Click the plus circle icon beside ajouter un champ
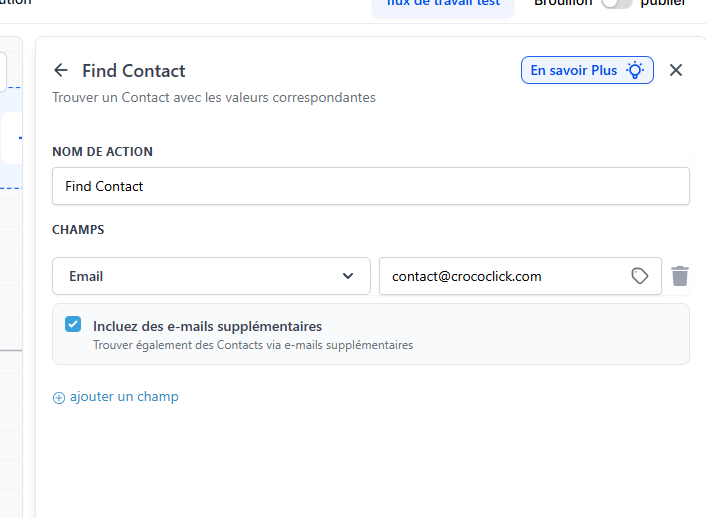This screenshot has height=518, width=706. pos(59,398)
